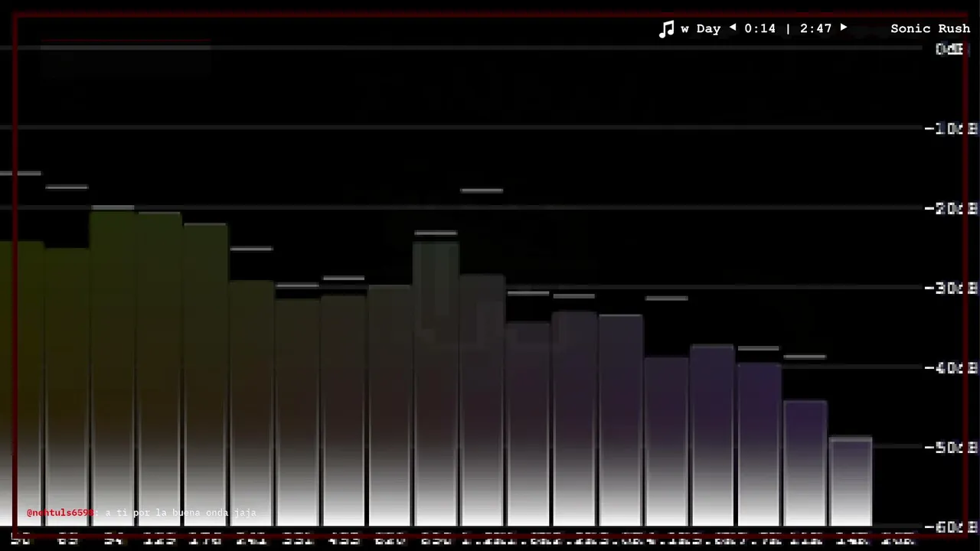Click chat message 'a ti por la buena onda jaja'

181,513
